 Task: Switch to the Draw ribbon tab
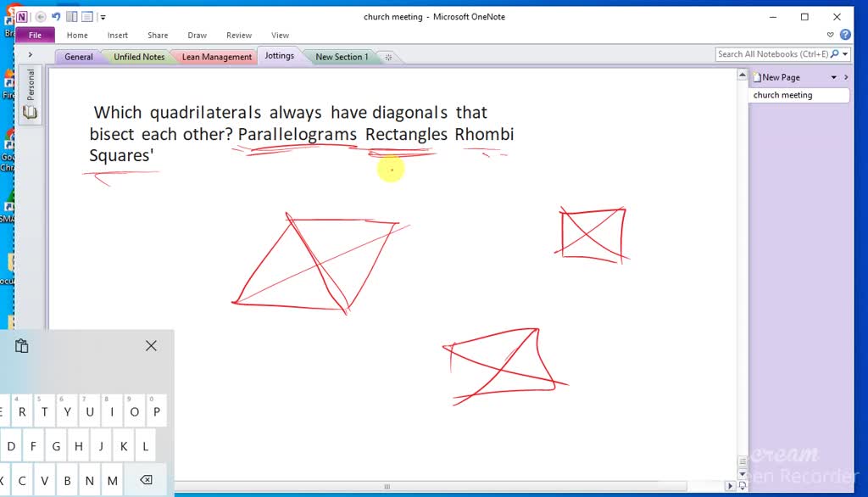click(x=197, y=35)
